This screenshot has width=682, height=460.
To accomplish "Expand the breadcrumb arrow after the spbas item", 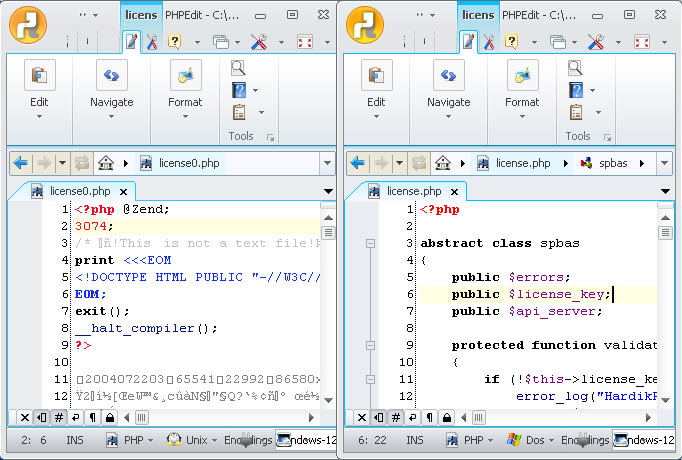I will tap(642, 163).
